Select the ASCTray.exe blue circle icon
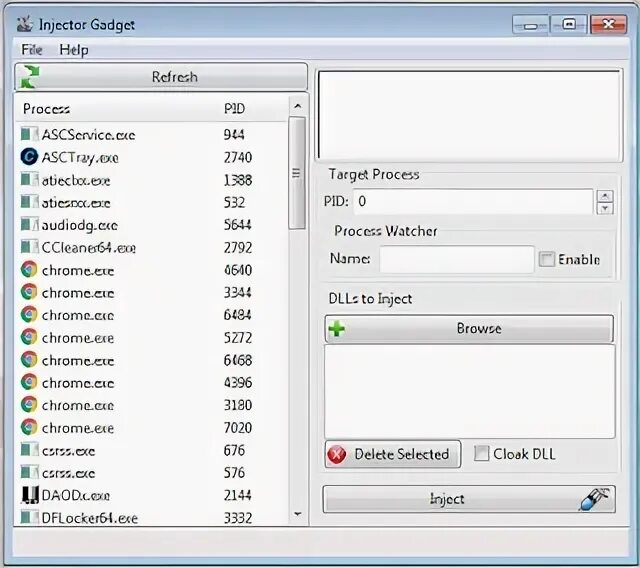This screenshot has height=568, width=640. [x=29, y=157]
